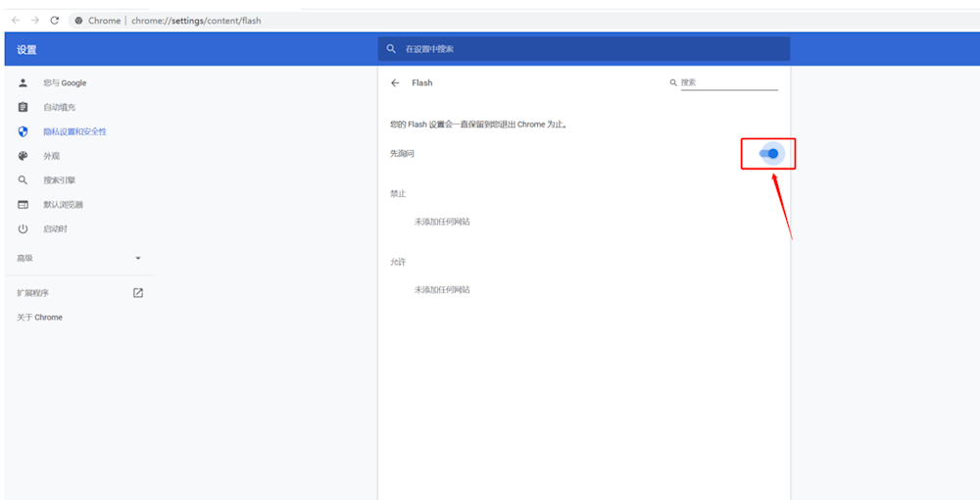Open 扩展程序 link in sidebar
Image resolution: width=980 pixels, height=500 pixels.
(33, 293)
